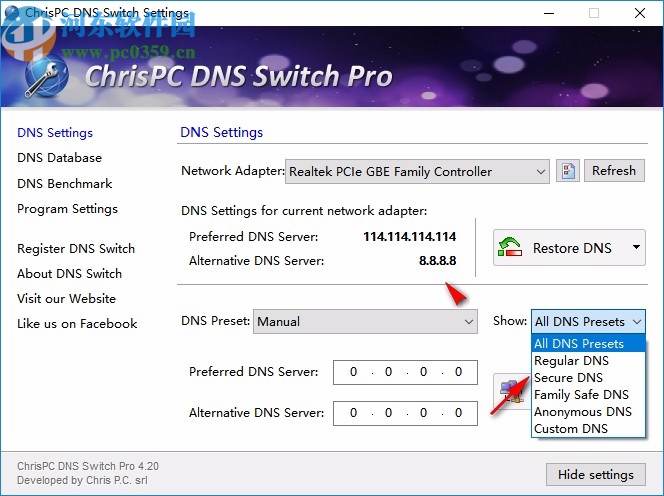Image resolution: width=664 pixels, height=496 pixels.
Task: Select All DNS Presets in list
Action: [x=588, y=344]
